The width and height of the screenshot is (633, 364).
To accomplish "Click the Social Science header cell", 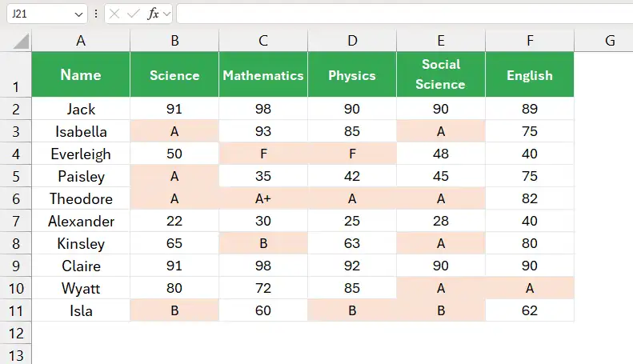I will click(x=441, y=74).
